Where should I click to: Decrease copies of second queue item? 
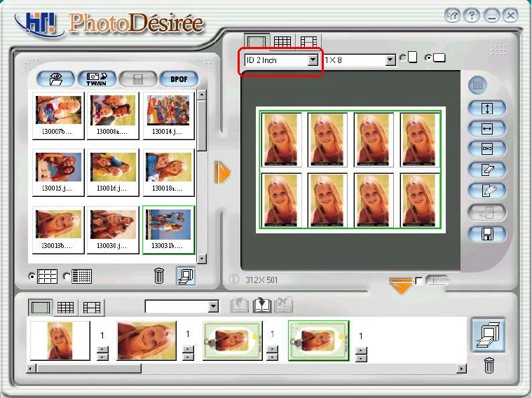[188, 357]
